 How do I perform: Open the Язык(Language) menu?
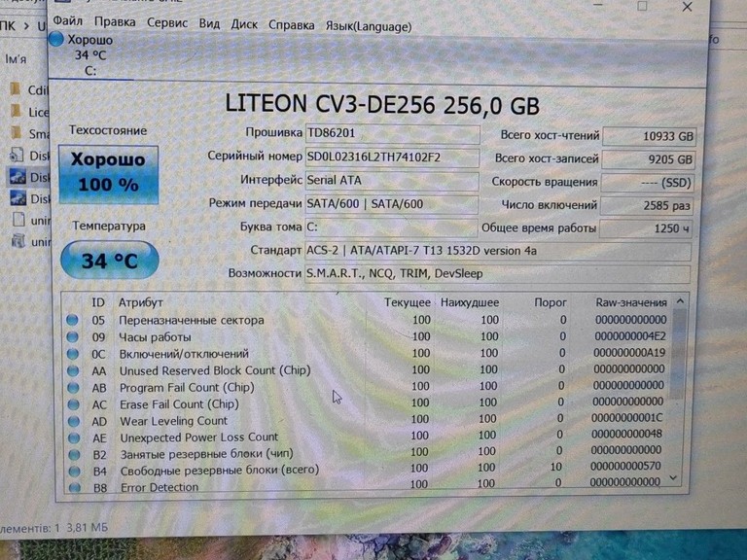pyautogui.click(x=369, y=26)
